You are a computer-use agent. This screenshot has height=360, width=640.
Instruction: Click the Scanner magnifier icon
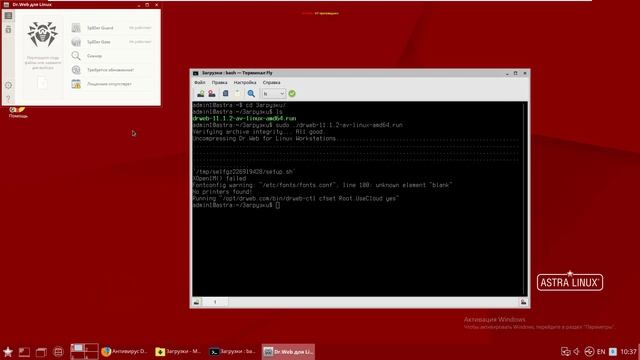pos(76,56)
